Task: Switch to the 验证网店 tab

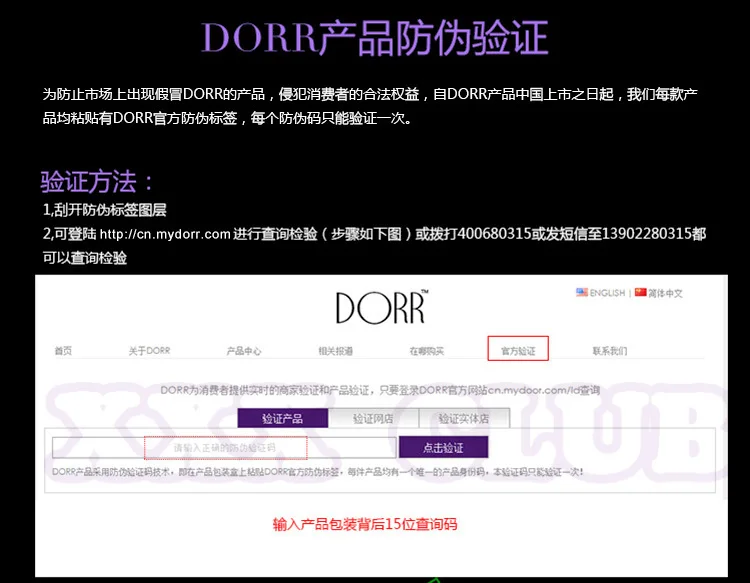Action: click(x=373, y=418)
